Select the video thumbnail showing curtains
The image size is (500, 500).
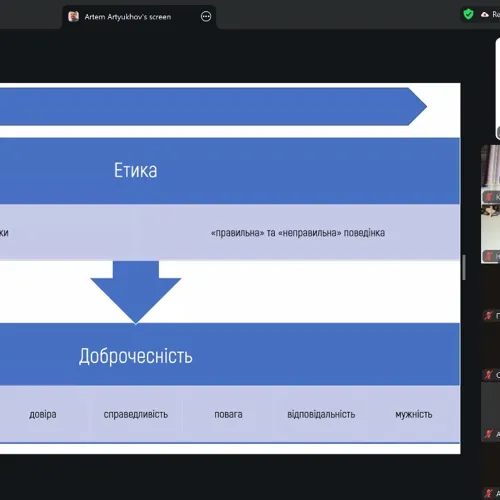(x=490, y=175)
